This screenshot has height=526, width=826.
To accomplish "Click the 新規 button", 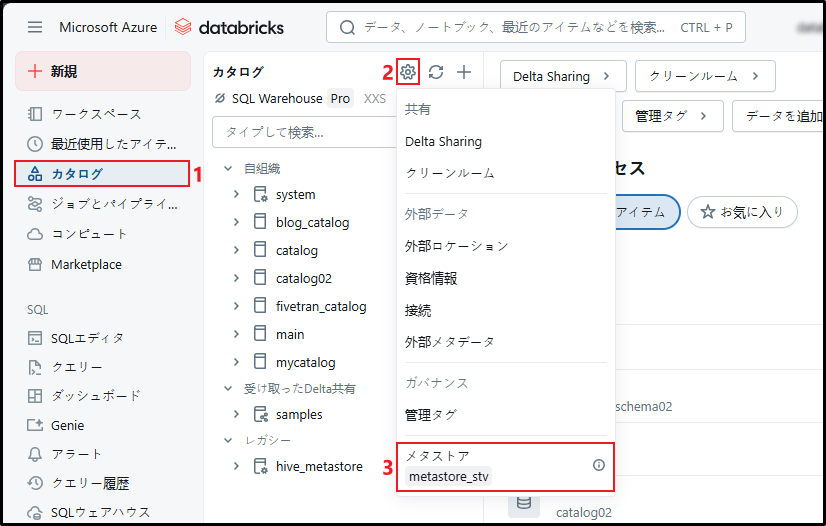I will pyautogui.click(x=102, y=71).
